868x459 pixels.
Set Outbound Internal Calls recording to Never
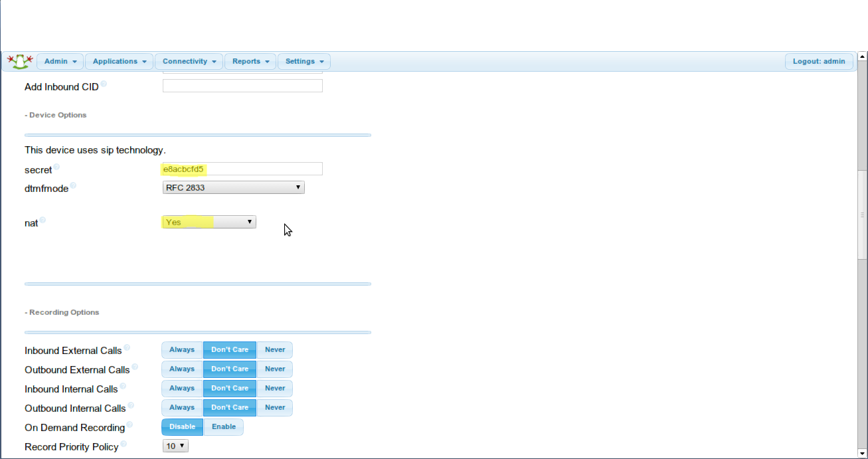tap(274, 407)
